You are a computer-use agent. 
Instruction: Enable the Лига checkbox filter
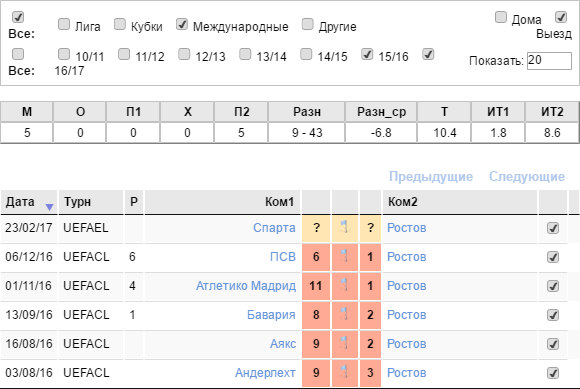tap(64, 24)
